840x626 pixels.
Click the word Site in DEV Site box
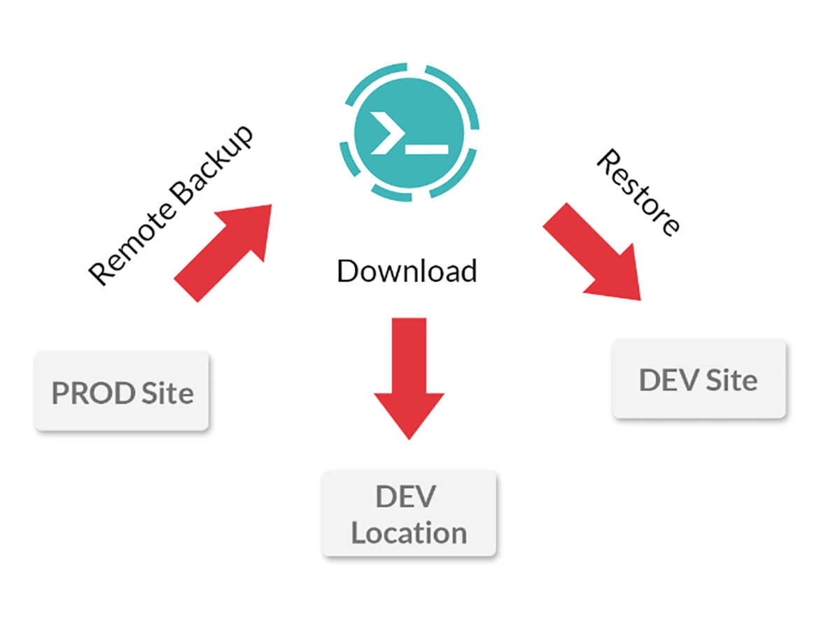tap(730, 380)
